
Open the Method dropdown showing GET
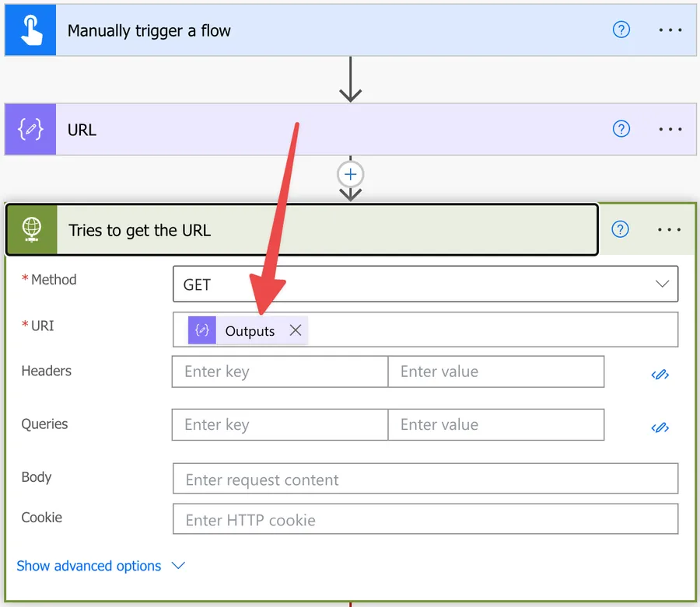pos(425,284)
